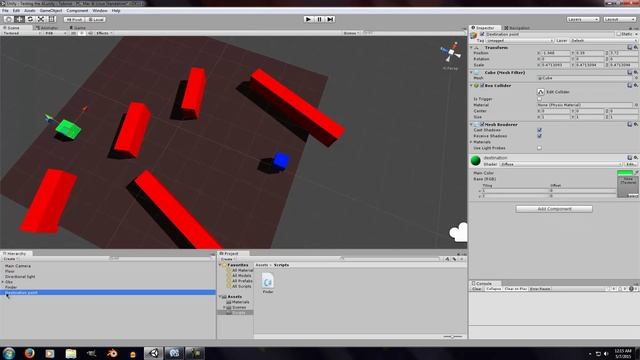Click the Main Color eyedropper icon

636,173
